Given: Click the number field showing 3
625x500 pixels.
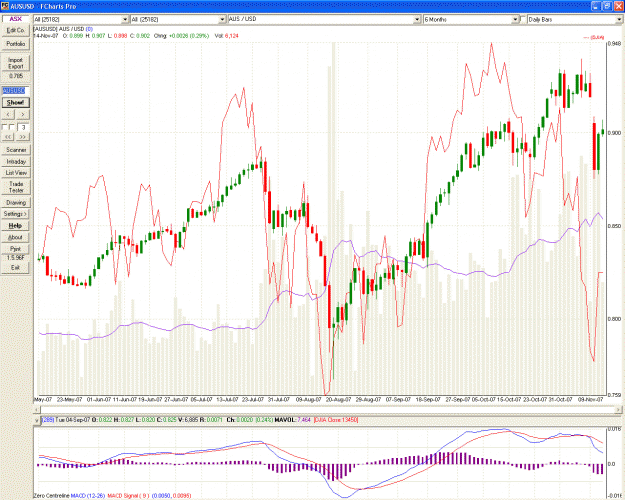Looking at the screenshot, I should 24,128.
